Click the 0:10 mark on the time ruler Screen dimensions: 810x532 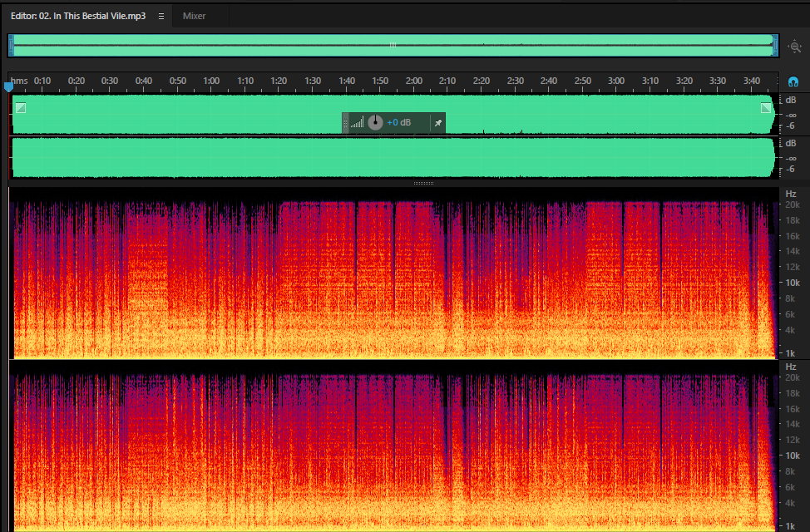coord(42,81)
